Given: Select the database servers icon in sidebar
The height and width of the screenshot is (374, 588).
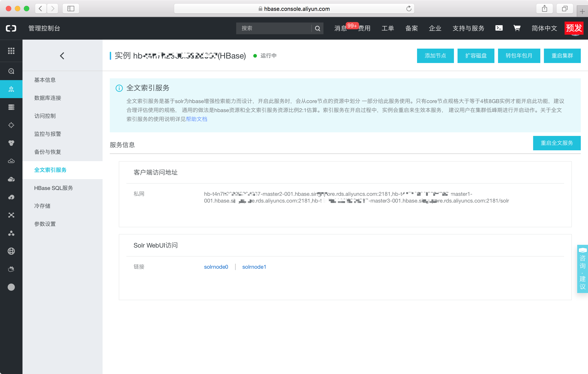Looking at the screenshot, I should coord(11,107).
